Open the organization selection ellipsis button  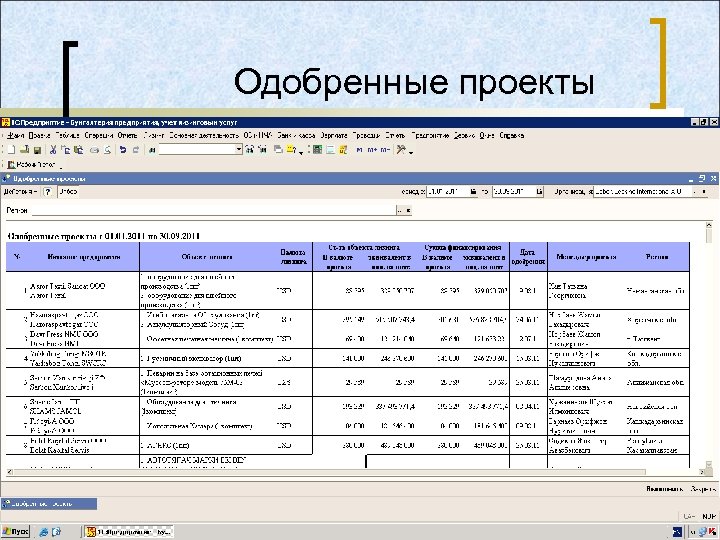click(x=695, y=192)
